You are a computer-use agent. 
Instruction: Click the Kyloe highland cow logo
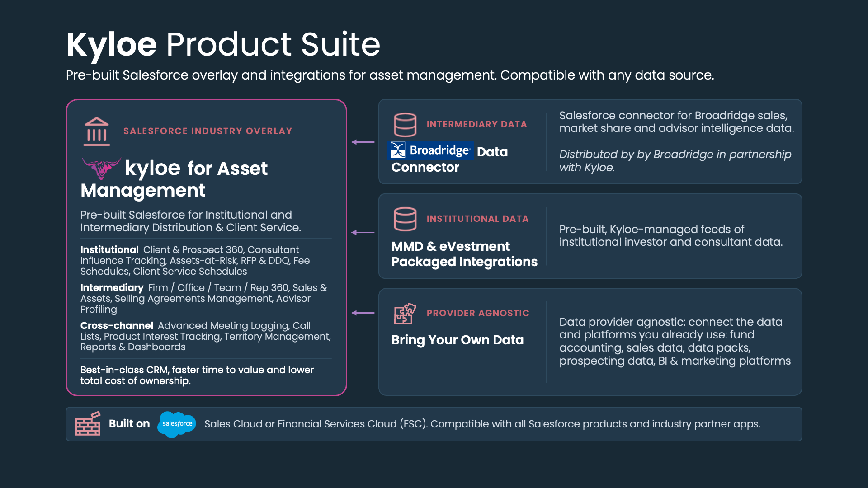click(x=101, y=168)
